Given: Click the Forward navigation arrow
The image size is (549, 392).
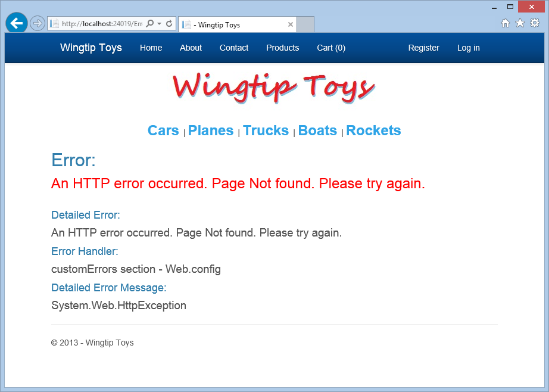Looking at the screenshot, I should pos(37,23).
